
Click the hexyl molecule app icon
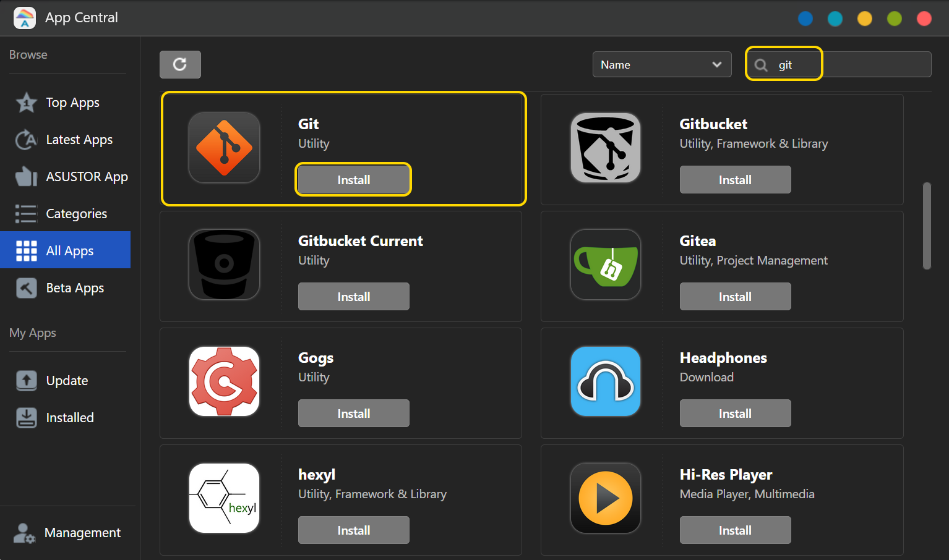[x=224, y=498]
